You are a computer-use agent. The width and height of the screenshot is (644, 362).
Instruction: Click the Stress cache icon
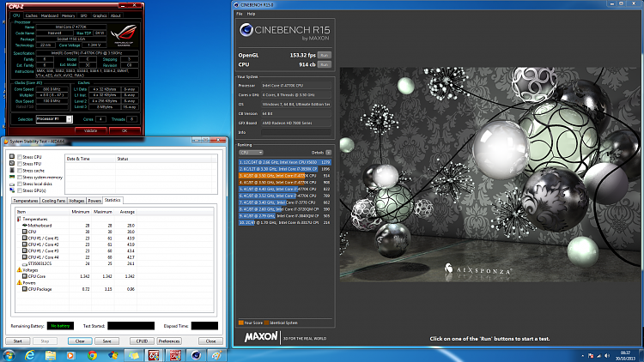[x=12, y=171]
